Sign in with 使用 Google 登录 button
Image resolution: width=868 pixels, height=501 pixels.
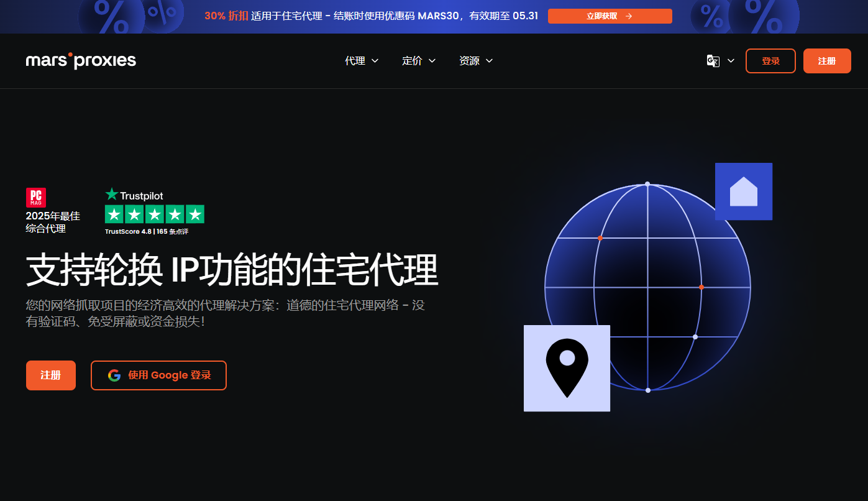pyautogui.click(x=158, y=375)
